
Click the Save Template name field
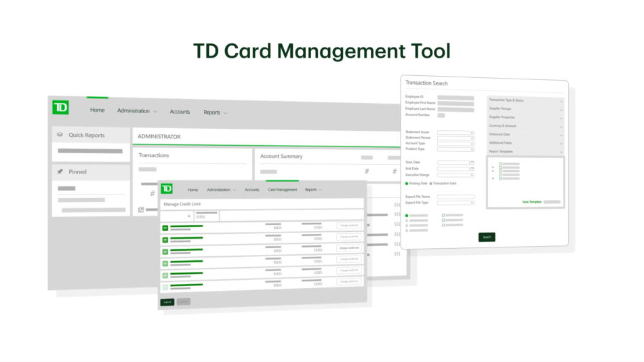pos(552,202)
